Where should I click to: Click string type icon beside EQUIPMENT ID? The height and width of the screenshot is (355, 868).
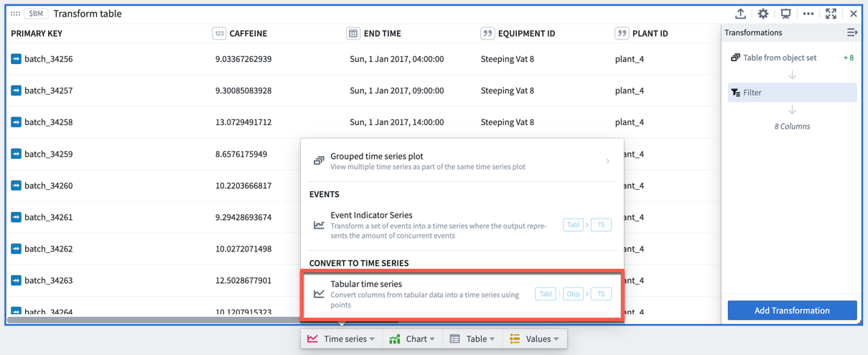[x=487, y=33]
